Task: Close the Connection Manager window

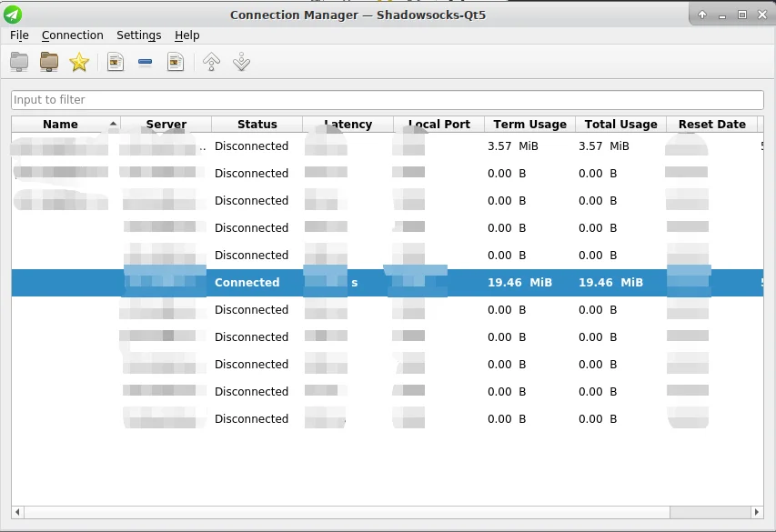Action: (x=762, y=15)
